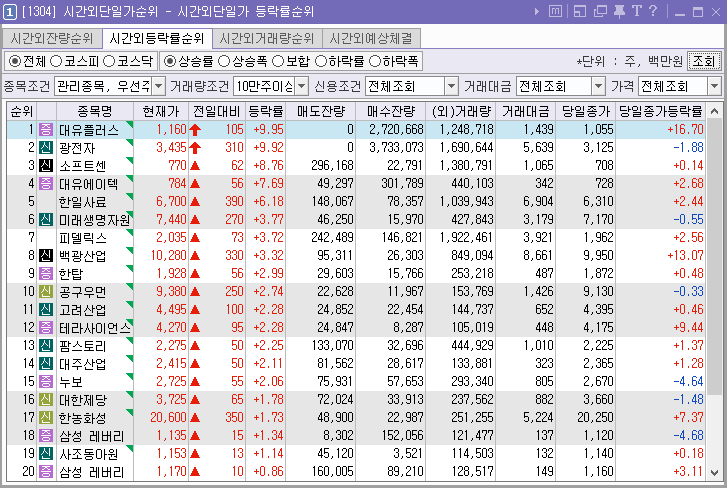The width and height of the screenshot is (727, 488).
Task: Click the 신 badge for 미래생명자원
Action: tap(46, 219)
